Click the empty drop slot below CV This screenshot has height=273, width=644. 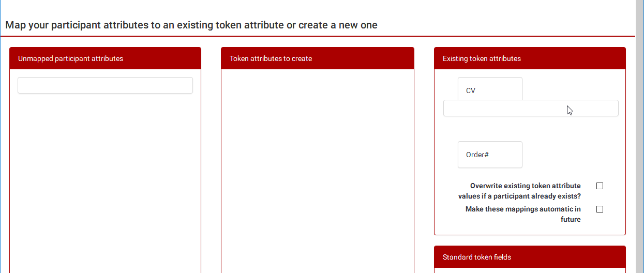[x=530, y=108]
